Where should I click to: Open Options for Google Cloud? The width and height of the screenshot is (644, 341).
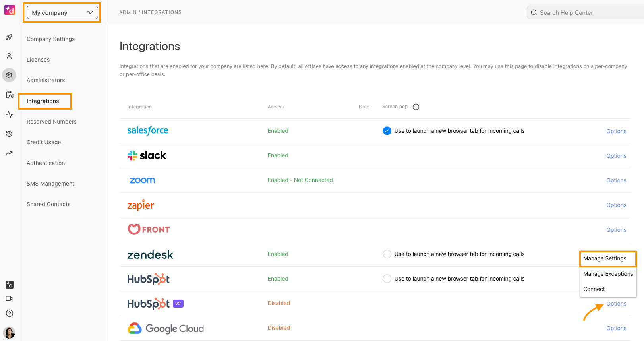616,328
